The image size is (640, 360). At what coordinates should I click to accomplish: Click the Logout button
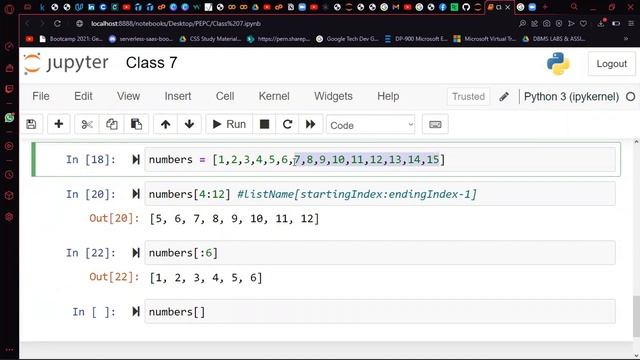[611, 64]
